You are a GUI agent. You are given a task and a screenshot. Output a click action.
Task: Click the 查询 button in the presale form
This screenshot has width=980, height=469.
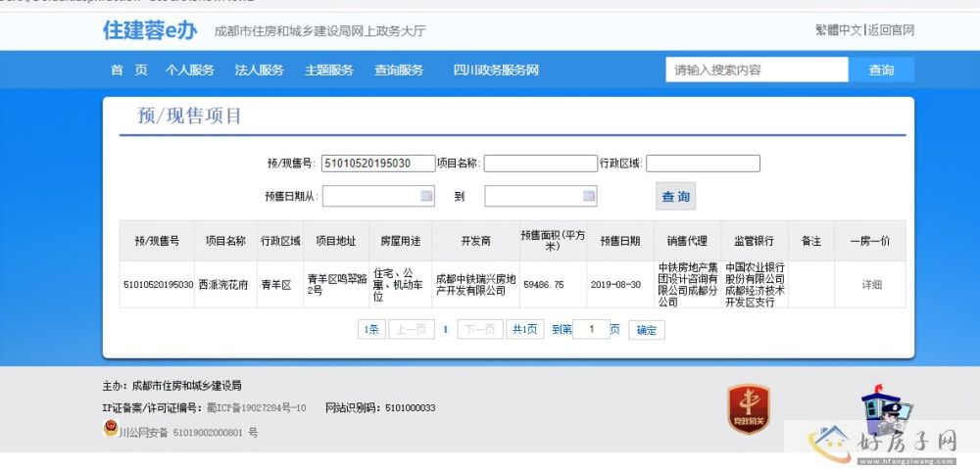[675, 197]
